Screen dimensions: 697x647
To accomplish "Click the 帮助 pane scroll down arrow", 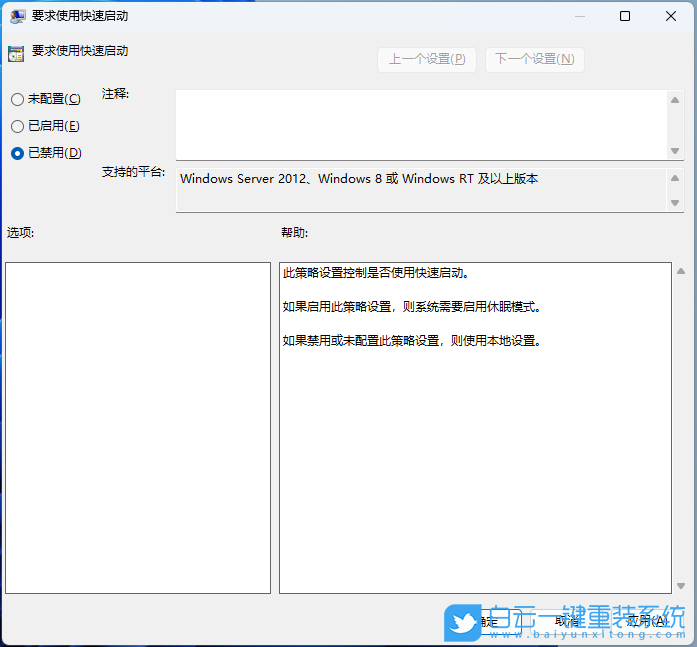I will click(681, 586).
